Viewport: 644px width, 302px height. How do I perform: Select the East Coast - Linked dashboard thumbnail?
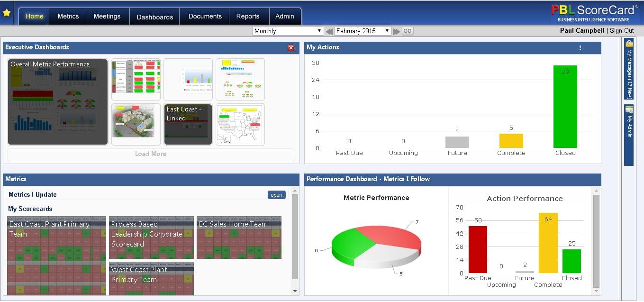(188, 124)
